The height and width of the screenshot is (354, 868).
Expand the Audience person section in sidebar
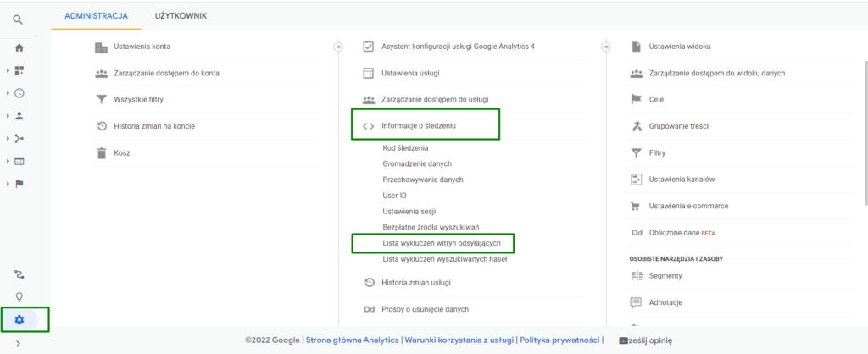pyautogui.click(x=19, y=116)
